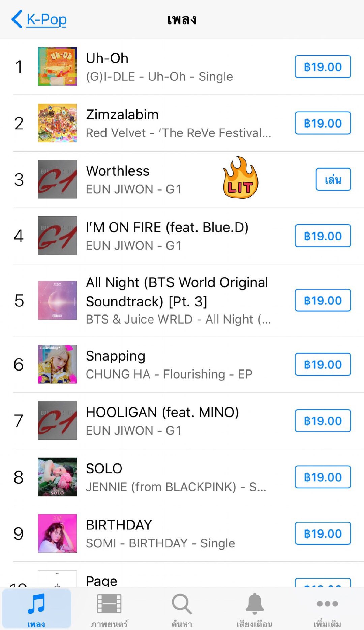Open the bell ringtones tab
364x630 pixels.
[x=254, y=608]
